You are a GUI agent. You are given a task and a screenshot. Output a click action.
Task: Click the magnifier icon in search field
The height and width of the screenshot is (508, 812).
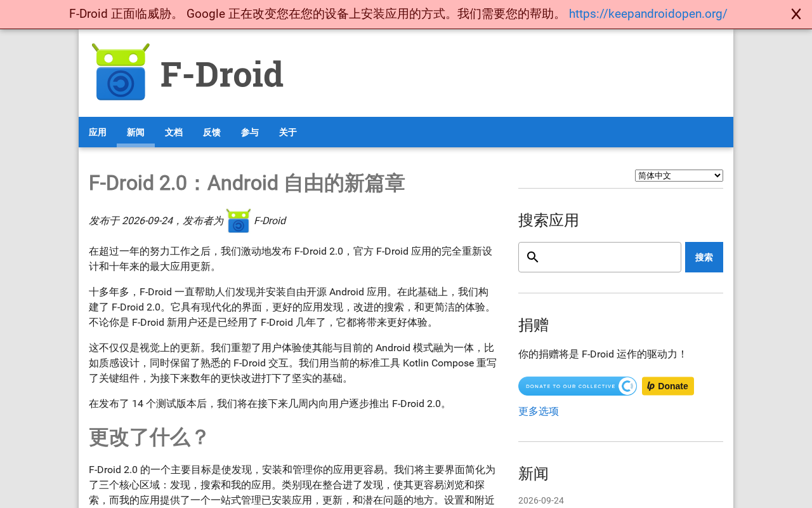533,257
